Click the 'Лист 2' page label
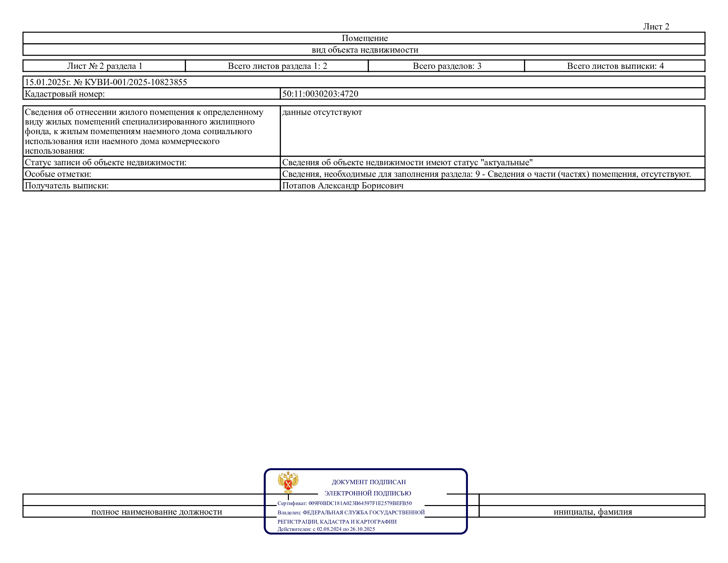The height and width of the screenshot is (563, 728). click(656, 27)
